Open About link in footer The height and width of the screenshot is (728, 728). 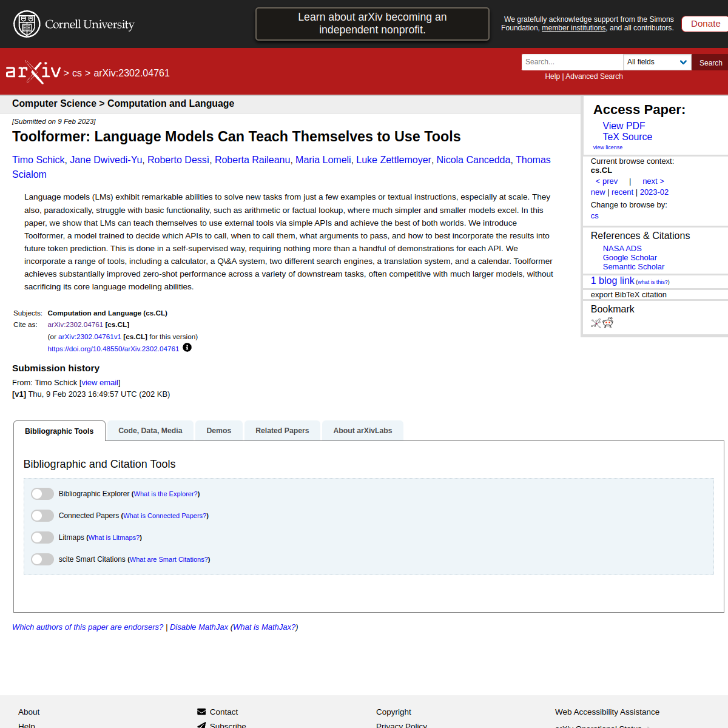coord(29,712)
